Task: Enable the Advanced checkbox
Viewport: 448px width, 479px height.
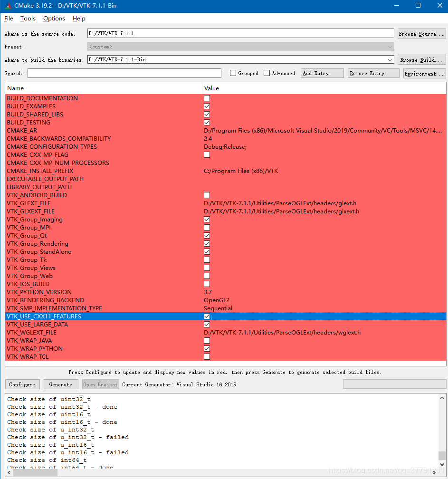Action: point(267,73)
